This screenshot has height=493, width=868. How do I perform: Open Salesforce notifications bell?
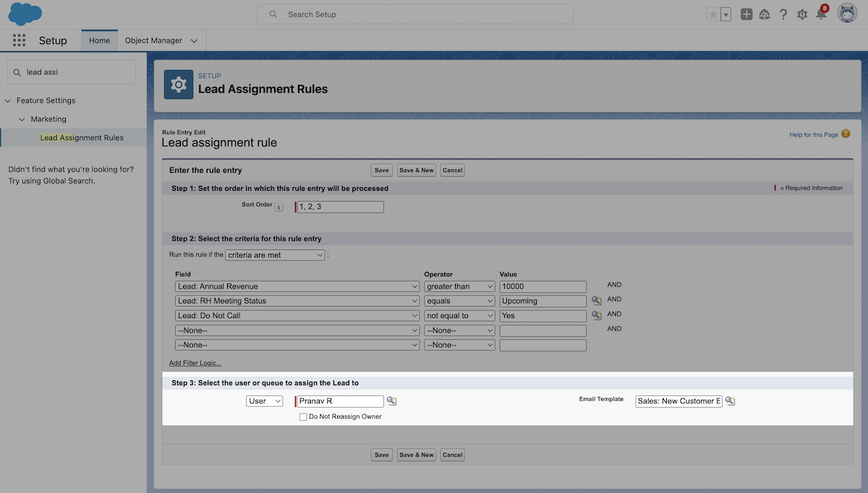[x=821, y=14]
